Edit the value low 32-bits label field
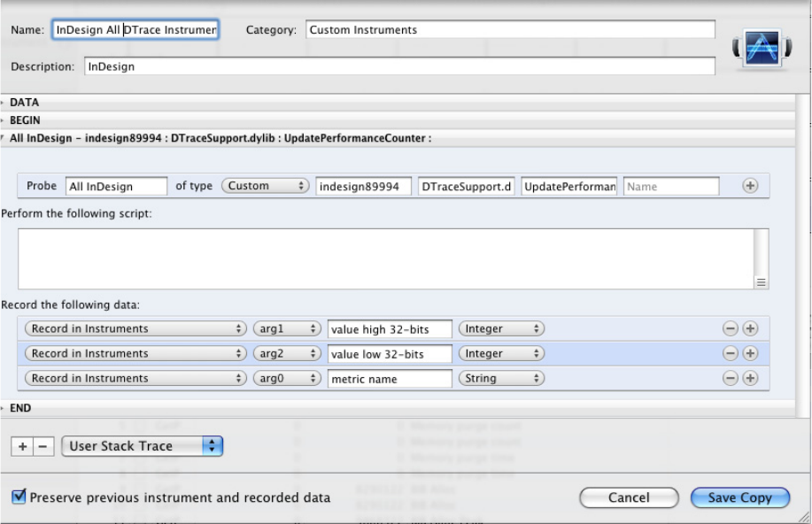Viewport: 812px width, 524px height. [390, 354]
